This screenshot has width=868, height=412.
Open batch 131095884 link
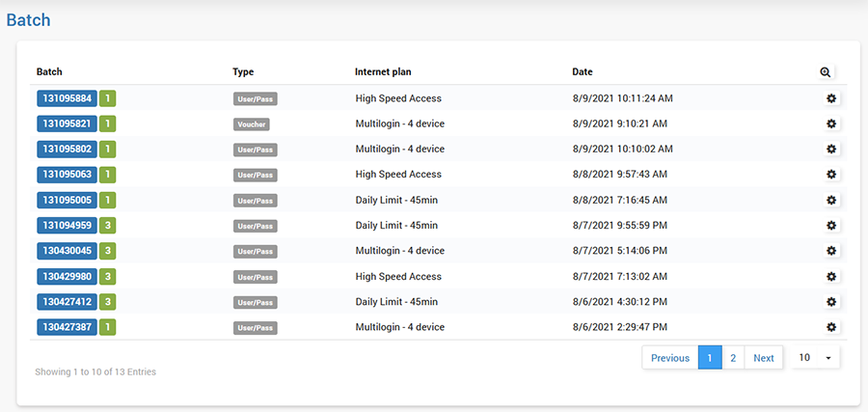tap(68, 98)
